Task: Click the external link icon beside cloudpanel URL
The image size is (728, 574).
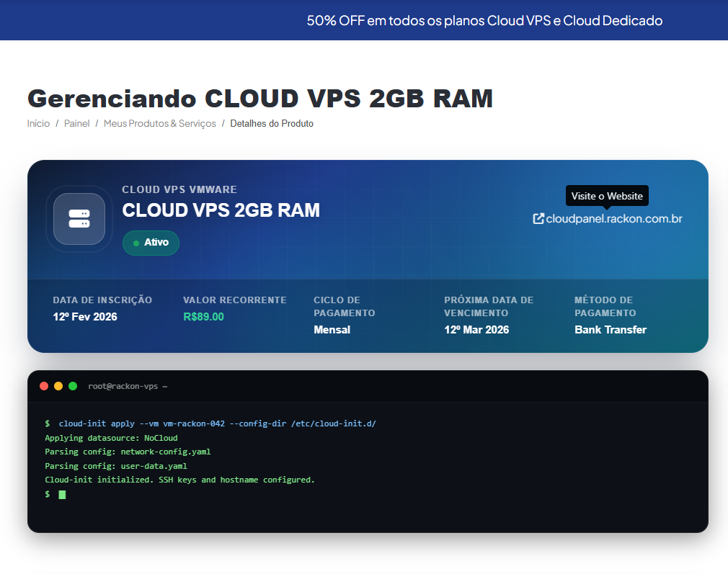Action: coord(538,218)
